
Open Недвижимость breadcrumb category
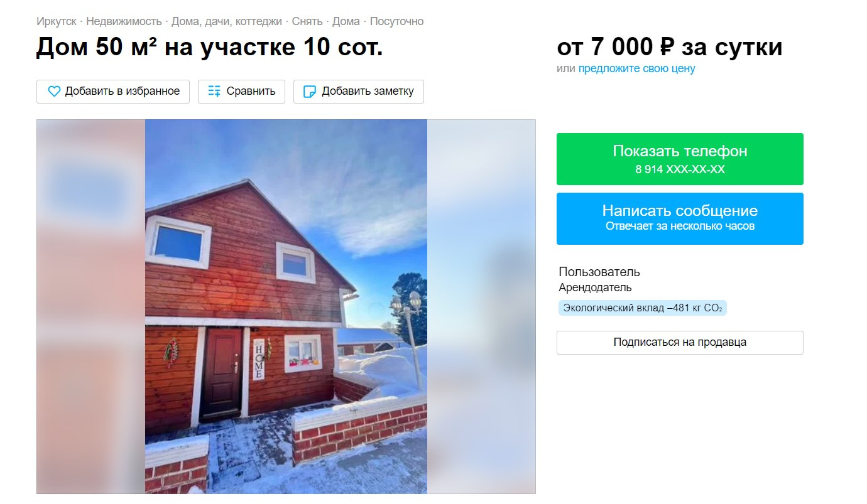click(x=124, y=21)
